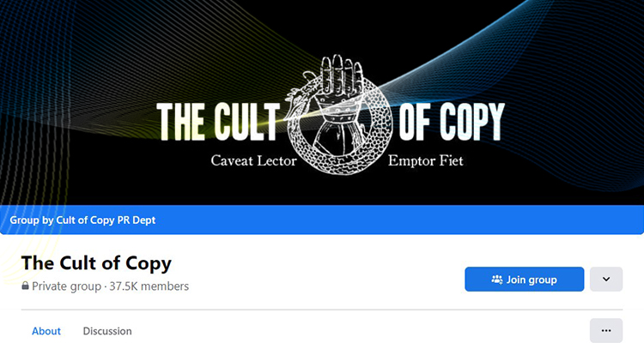
Task: Click the Private group label
Action: tap(66, 286)
